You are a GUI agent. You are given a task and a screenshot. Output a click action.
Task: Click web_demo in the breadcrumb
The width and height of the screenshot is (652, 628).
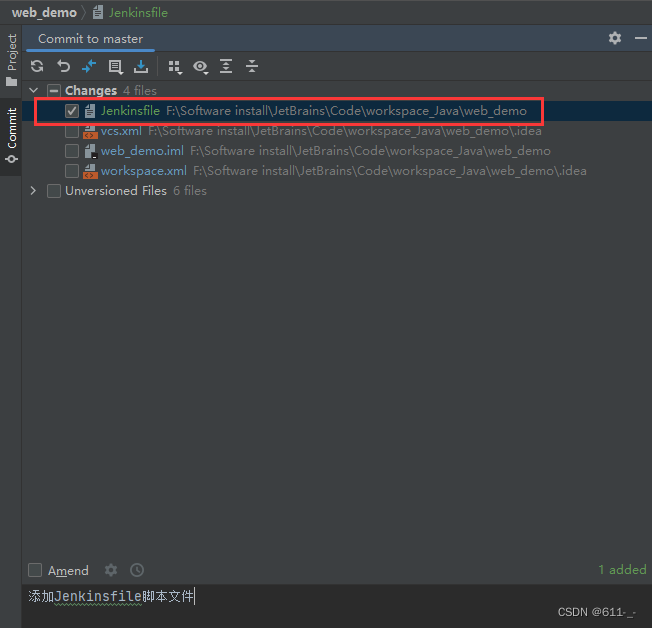coord(44,13)
